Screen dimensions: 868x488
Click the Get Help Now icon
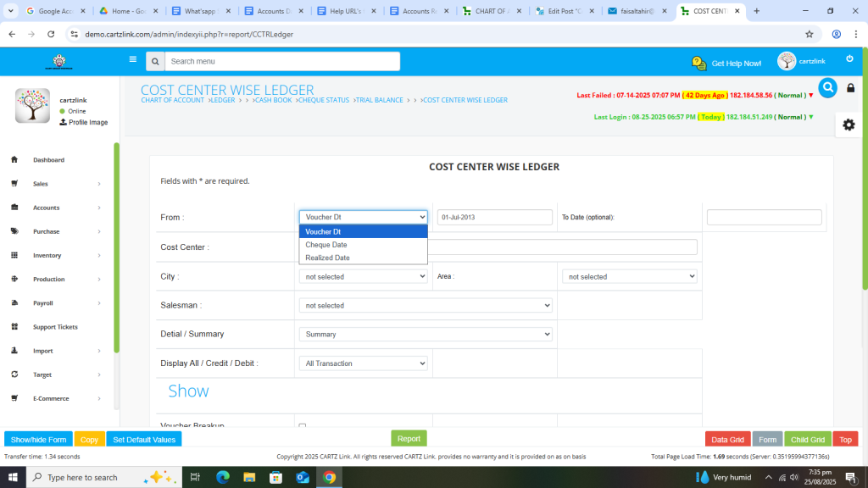point(699,64)
